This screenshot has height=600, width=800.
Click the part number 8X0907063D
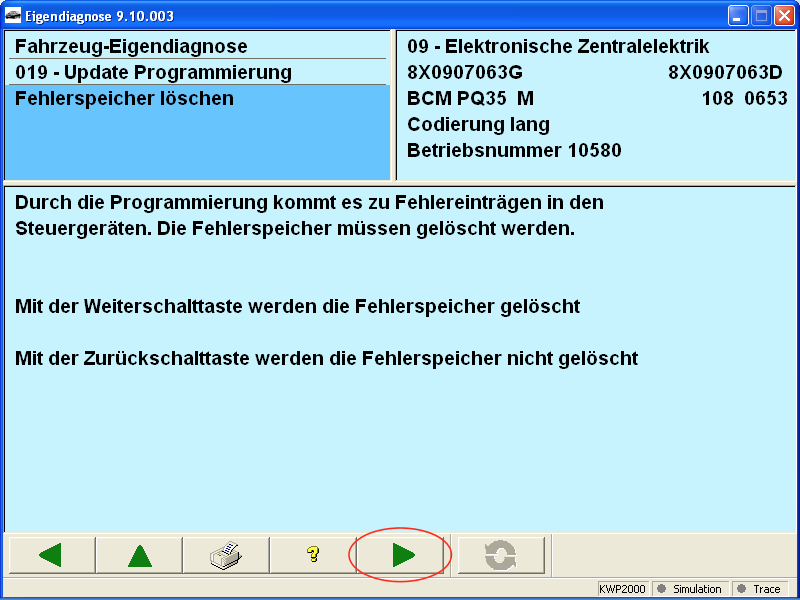click(725, 72)
